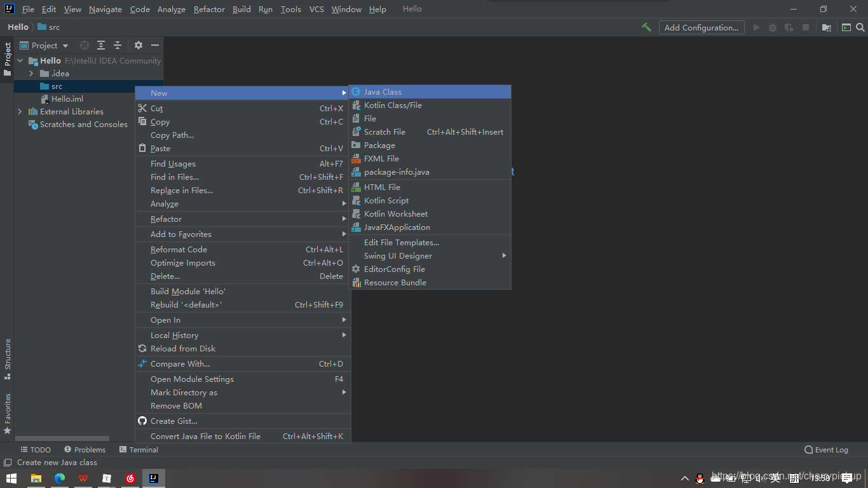This screenshot has width=868, height=488.
Task: Click the Select Opened File crosshair icon
Action: tap(85, 45)
